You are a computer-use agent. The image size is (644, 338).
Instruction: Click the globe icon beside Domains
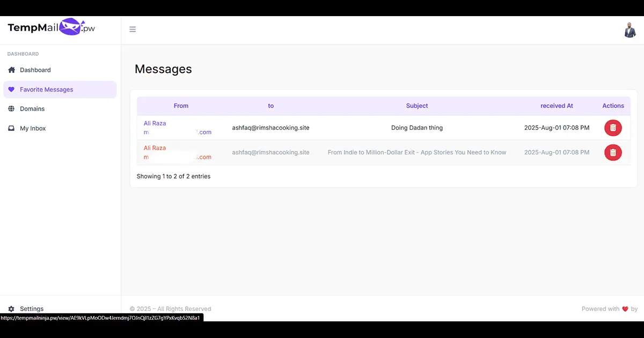coord(11,109)
